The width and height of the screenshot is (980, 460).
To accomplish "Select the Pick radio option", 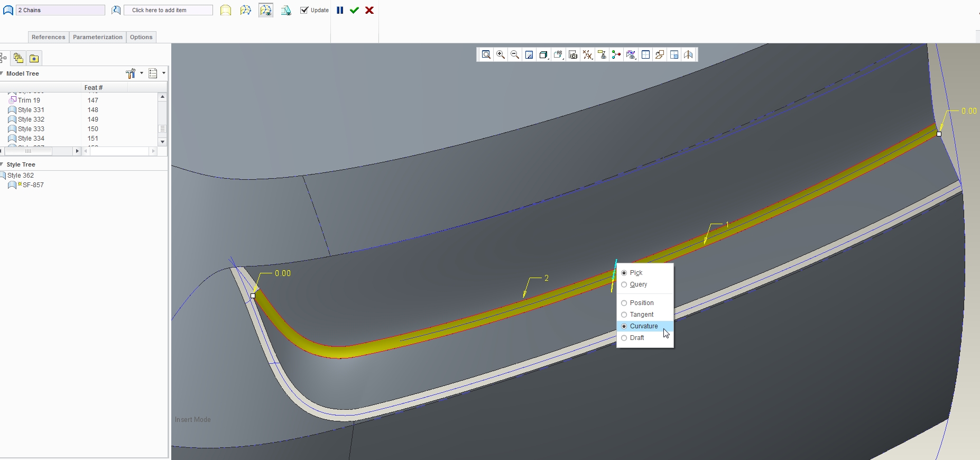I will [x=624, y=273].
